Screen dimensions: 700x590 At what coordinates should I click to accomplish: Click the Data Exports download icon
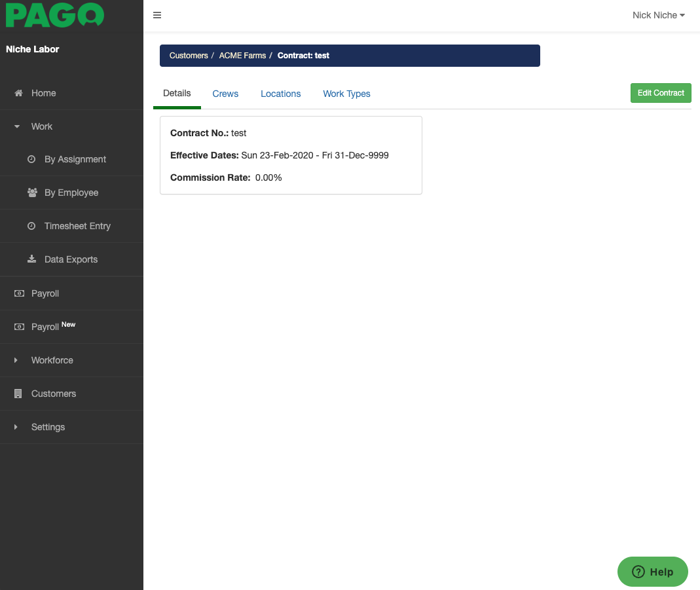pyautogui.click(x=31, y=259)
